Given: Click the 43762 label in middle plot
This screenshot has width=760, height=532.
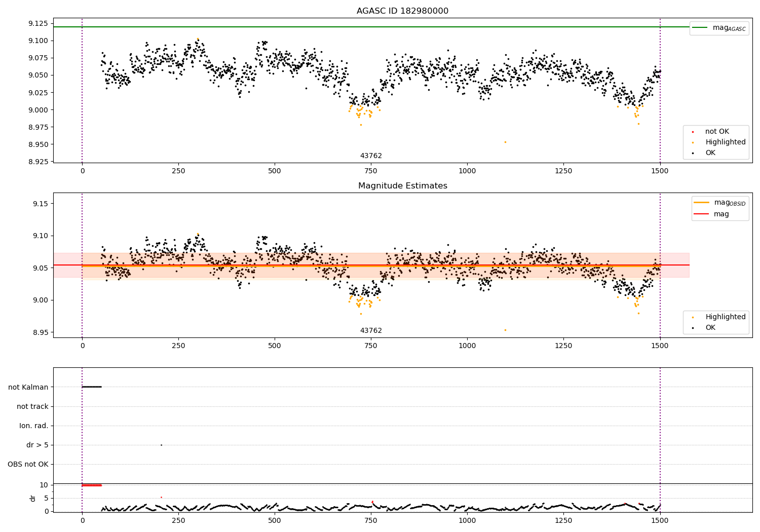Looking at the screenshot, I should click(x=371, y=331).
